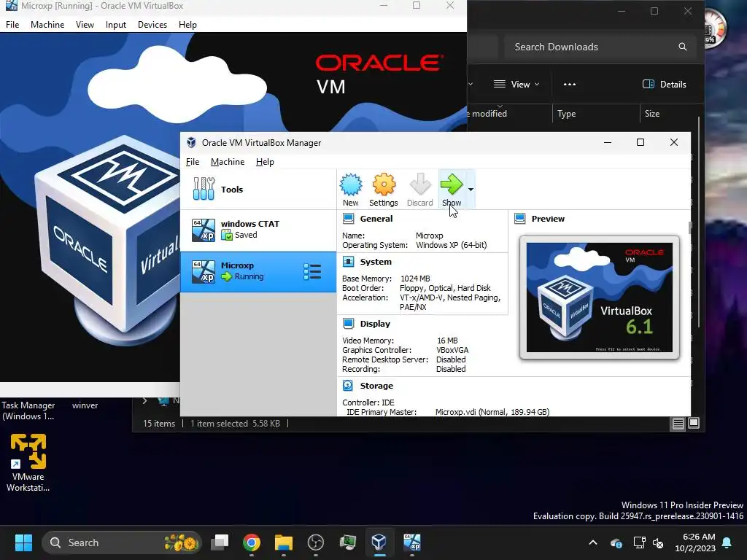Switch File Explorer to large thumbnails view icon
747x560 pixels.
click(694, 424)
